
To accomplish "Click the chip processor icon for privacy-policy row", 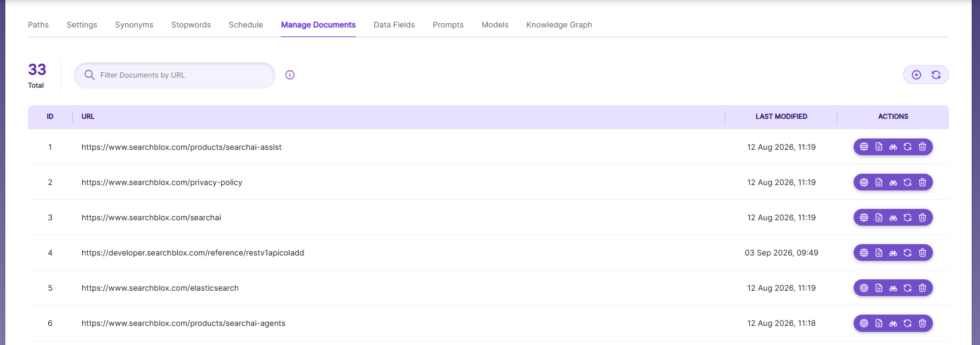I will pos(864,182).
